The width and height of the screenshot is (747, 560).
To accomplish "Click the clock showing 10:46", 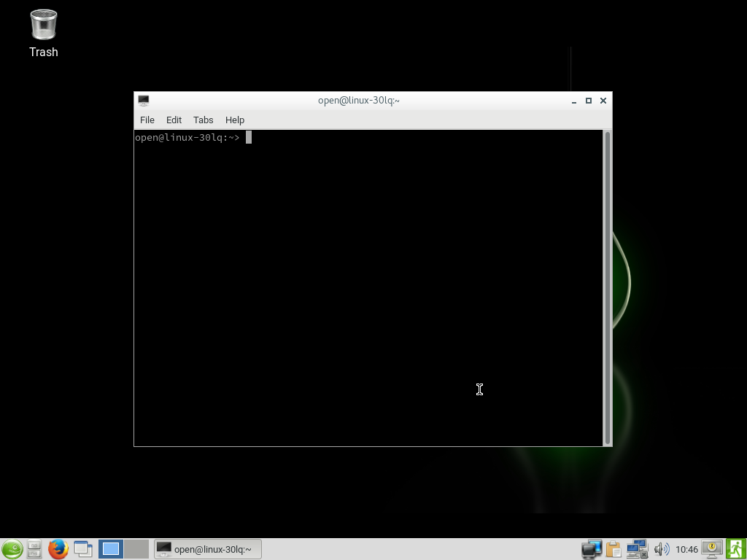I will point(686,549).
